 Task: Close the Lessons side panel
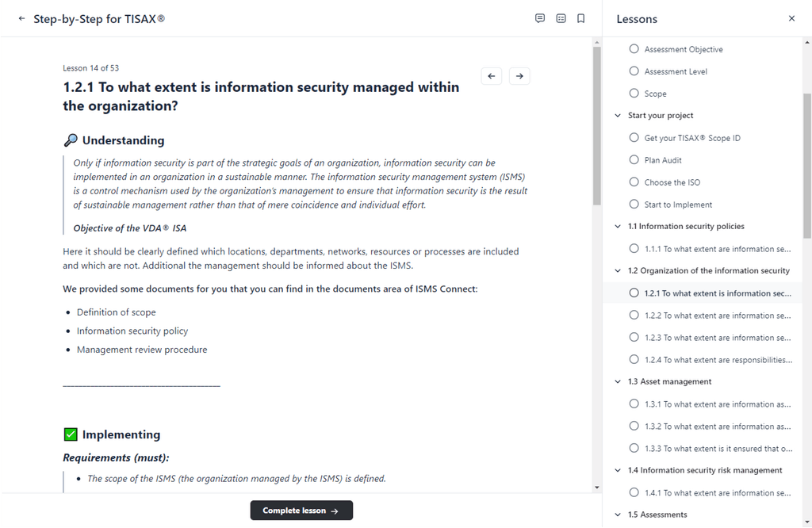click(x=791, y=18)
